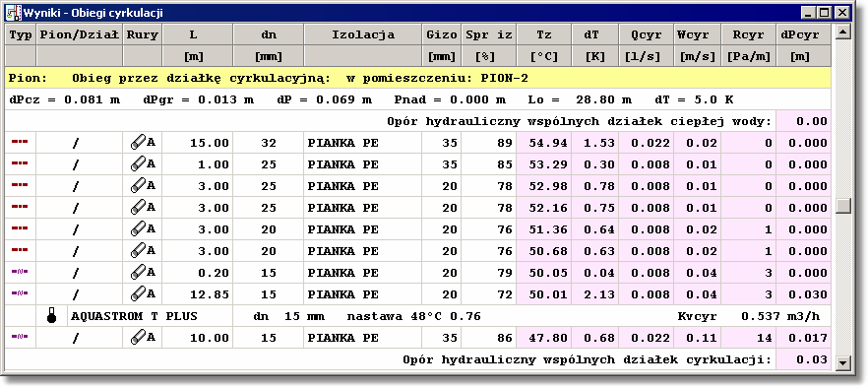Screen dimensions: 868x388
Task: Click the vertical scrollbar thumb
Action: [842, 206]
